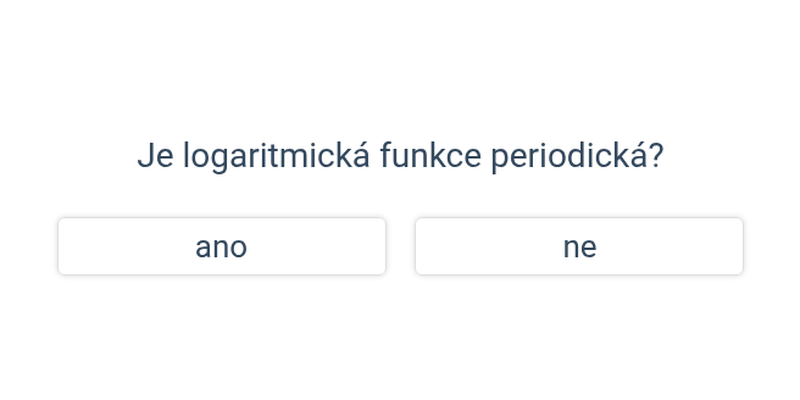Answer that the logarithmic function isn't periodic
The width and height of the screenshot is (800, 400).
[x=579, y=246]
